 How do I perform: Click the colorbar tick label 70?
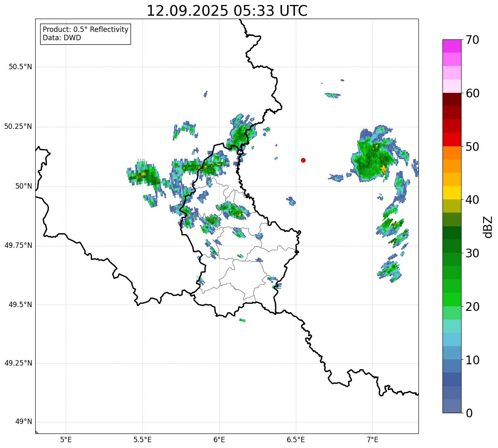[472, 40]
